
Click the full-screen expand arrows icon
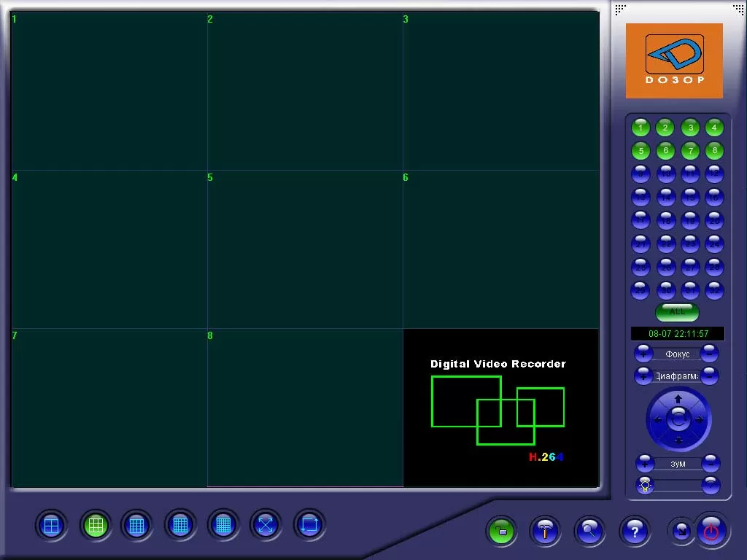tap(266, 525)
